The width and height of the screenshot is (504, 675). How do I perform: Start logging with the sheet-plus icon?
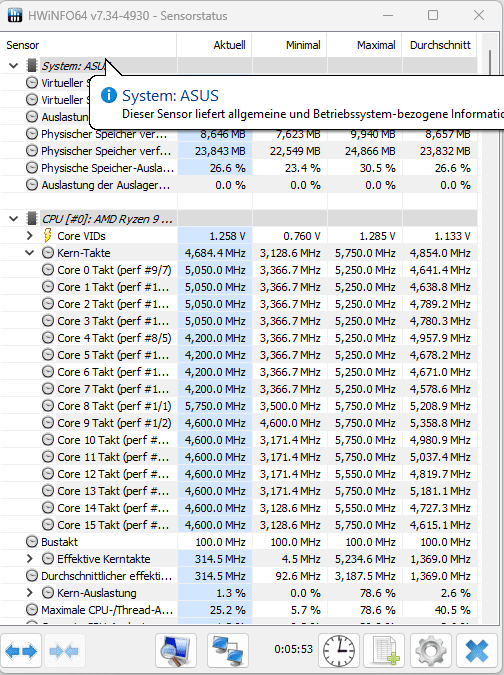pyautogui.click(x=384, y=650)
